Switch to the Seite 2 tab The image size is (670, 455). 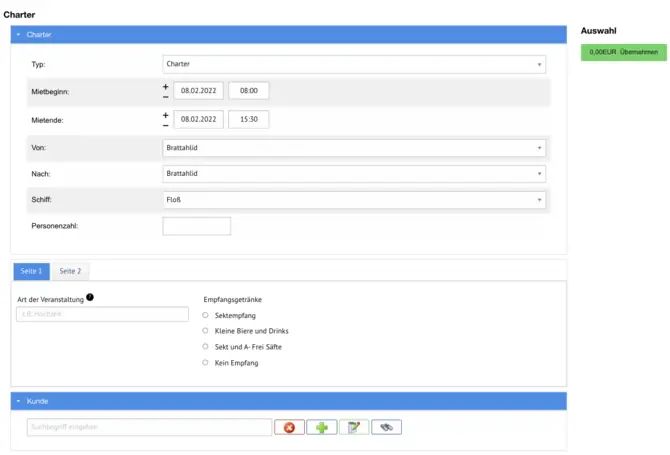point(70,271)
